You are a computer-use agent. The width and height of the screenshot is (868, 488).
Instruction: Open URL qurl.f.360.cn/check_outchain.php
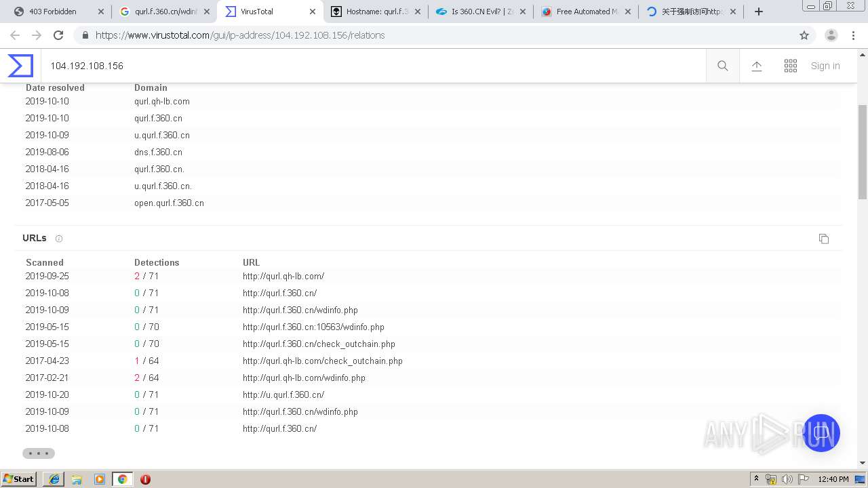(319, 344)
